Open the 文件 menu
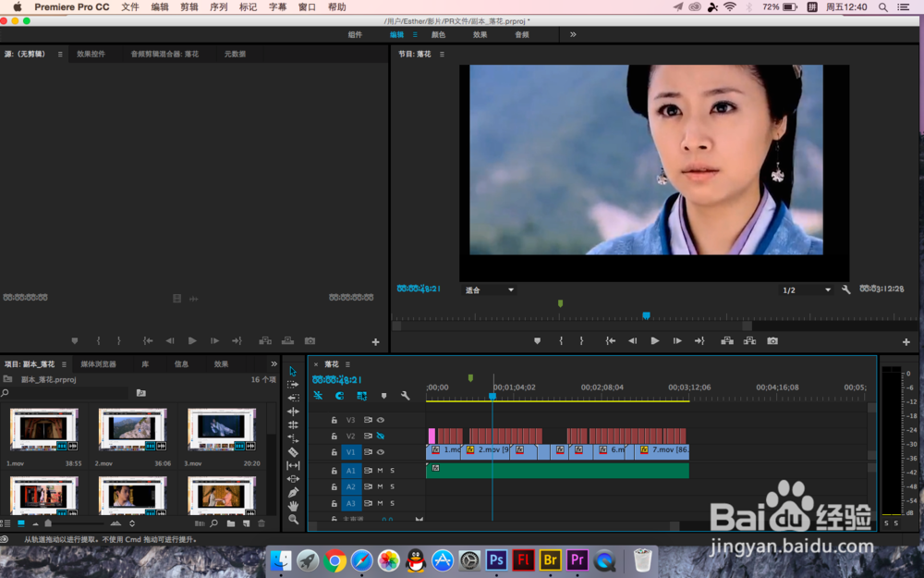 click(129, 7)
